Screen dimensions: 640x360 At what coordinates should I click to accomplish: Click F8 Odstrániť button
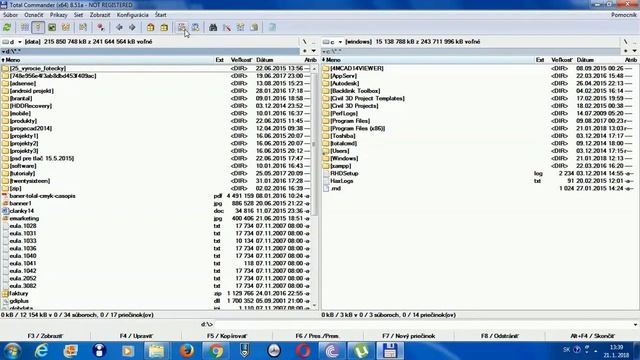click(500, 336)
